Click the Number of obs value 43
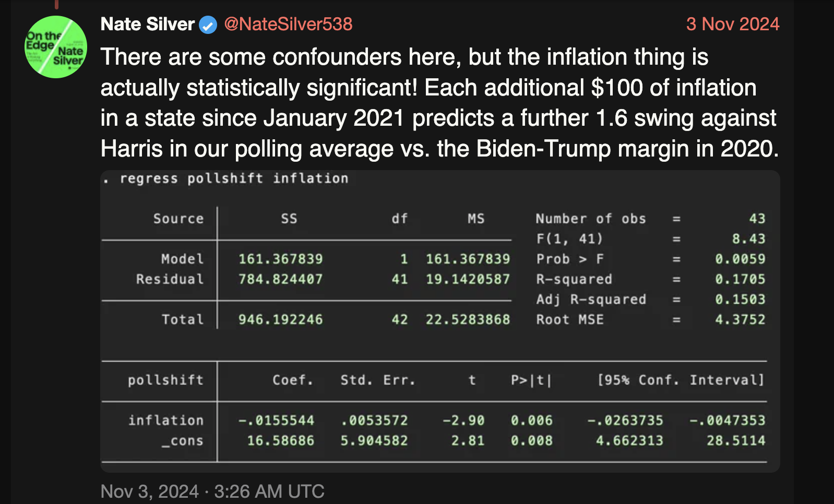This screenshot has width=834, height=504. (x=757, y=219)
